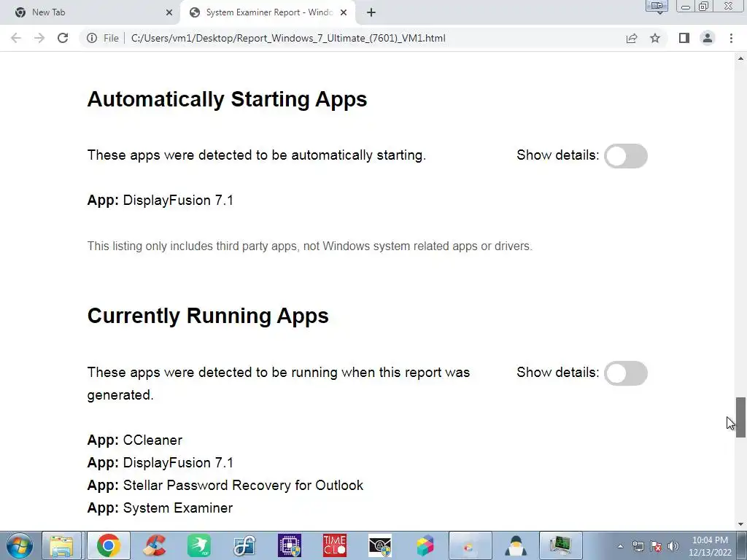
Task: Reload the System Examiner report page
Action: point(63,38)
